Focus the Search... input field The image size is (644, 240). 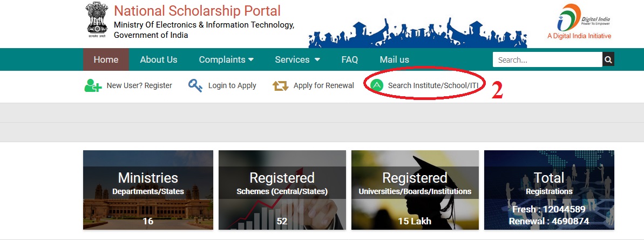[x=547, y=59]
